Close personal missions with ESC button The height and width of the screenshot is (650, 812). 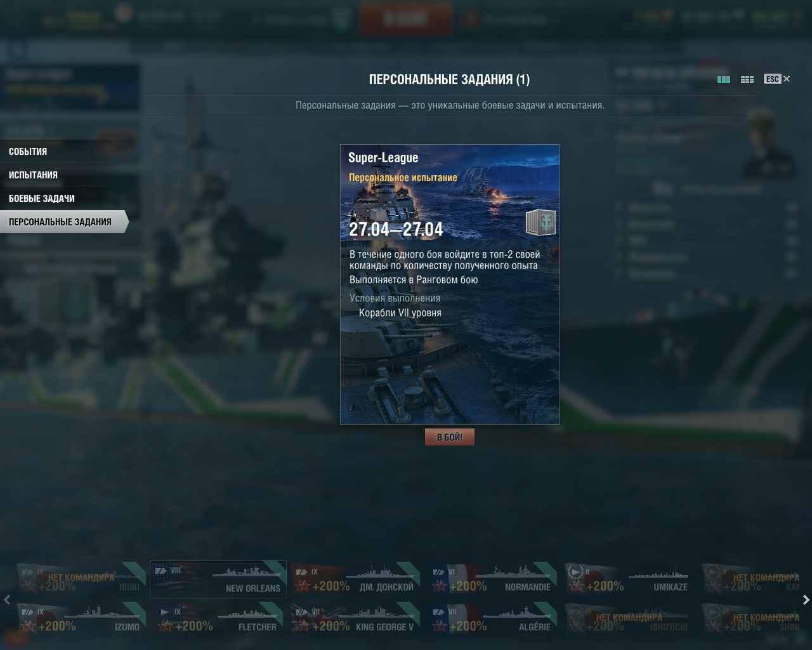click(777, 79)
